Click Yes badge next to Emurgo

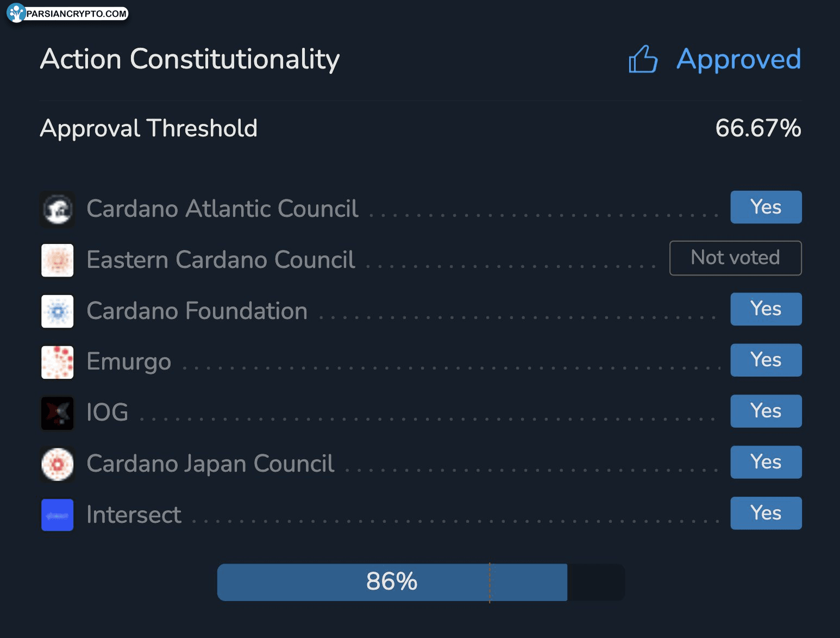click(766, 360)
